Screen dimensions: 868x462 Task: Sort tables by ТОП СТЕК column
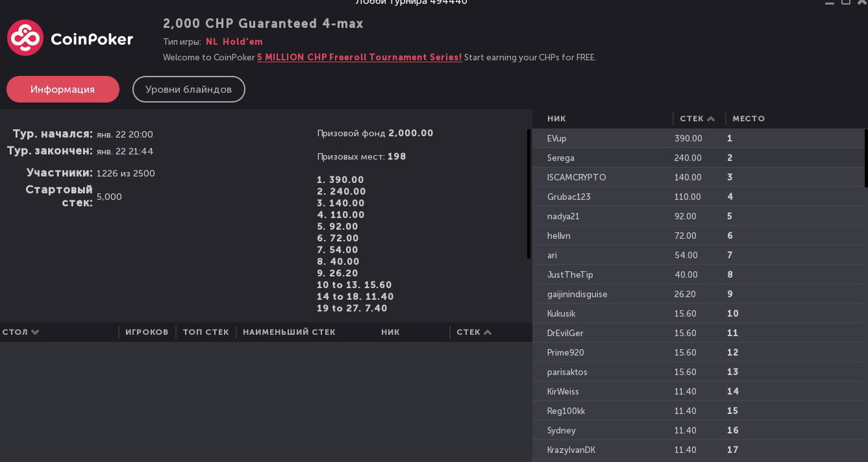tap(206, 332)
